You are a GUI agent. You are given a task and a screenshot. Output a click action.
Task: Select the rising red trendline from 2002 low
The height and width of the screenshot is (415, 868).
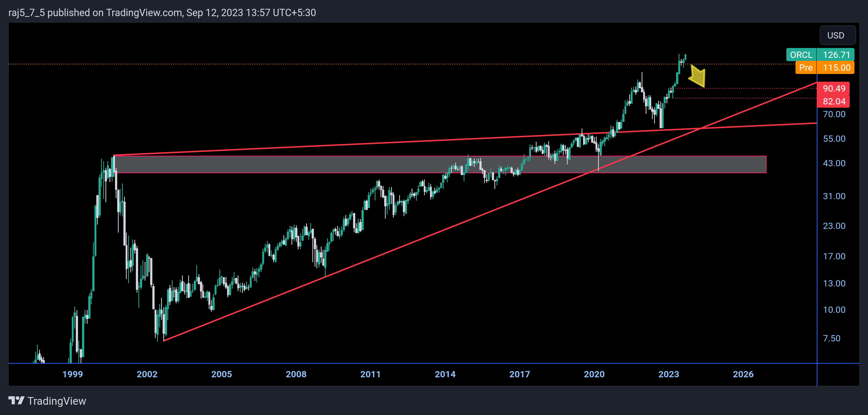[x=490, y=212]
